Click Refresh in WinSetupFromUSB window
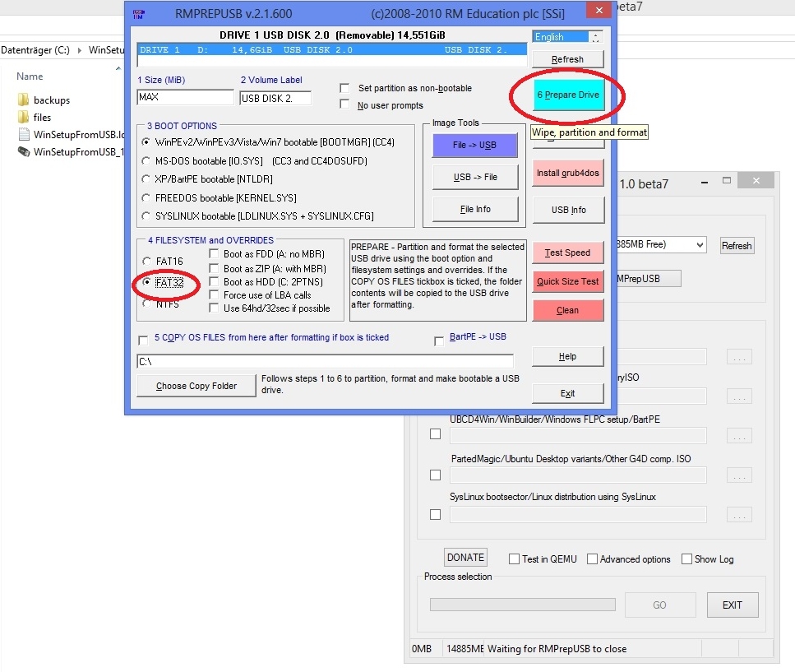 [737, 245]
